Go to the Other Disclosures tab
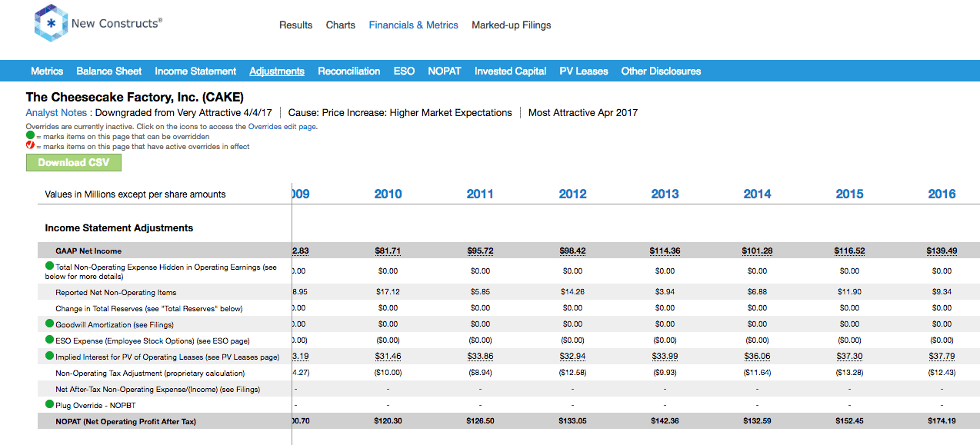980x445 pixels. tap(662, 71)
